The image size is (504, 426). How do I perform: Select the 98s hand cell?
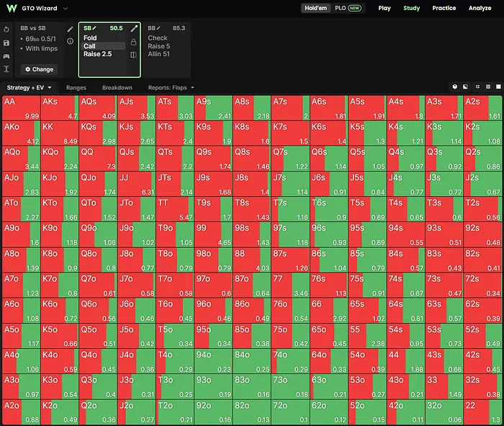tap(252, 234)
